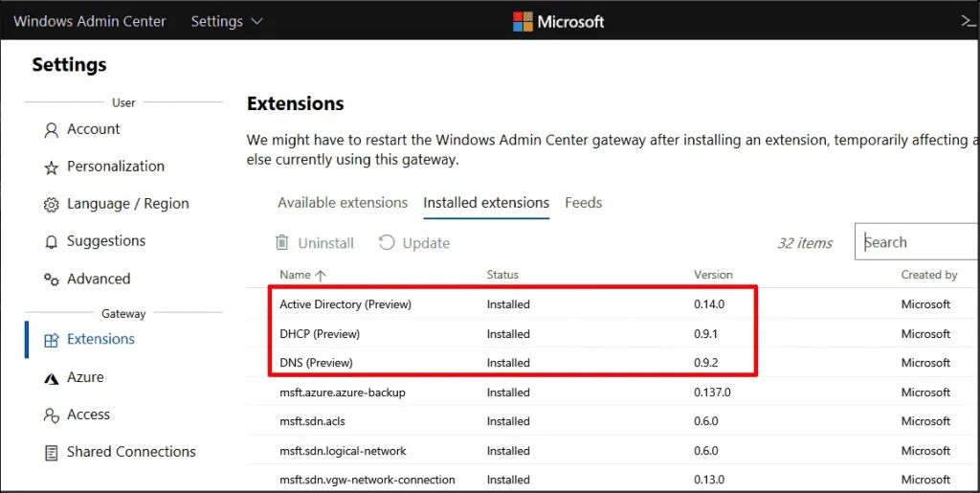Open Extensions in the Gateway sidebar
The image size is (980, 493).
(100, 339)
